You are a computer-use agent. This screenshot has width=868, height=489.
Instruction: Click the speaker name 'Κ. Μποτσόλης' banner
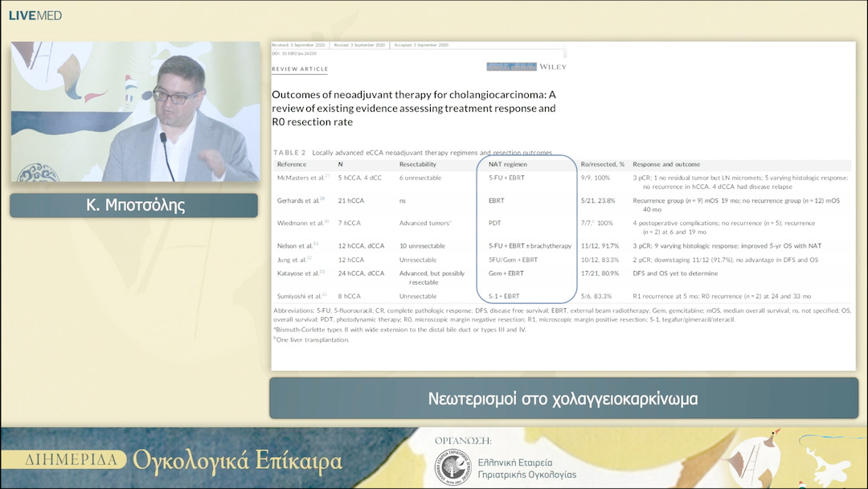[134, 205]
